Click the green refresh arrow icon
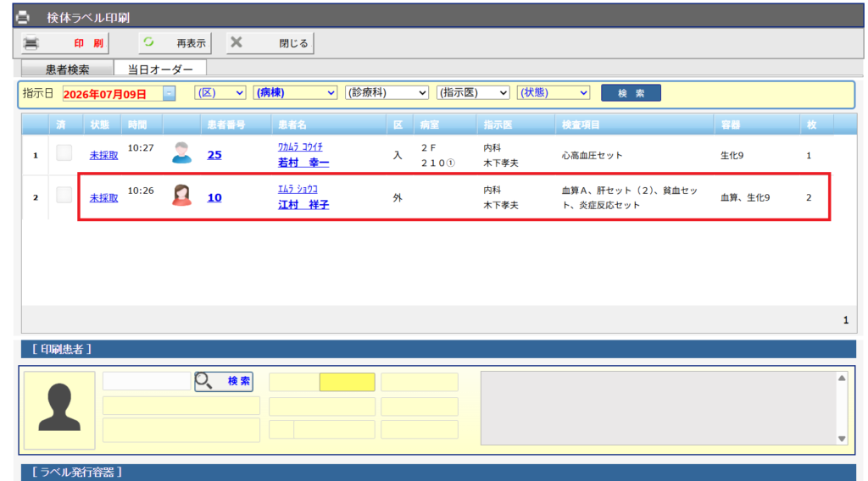Image resolution: width=868 pixels, height=481 pixels. 148,42
